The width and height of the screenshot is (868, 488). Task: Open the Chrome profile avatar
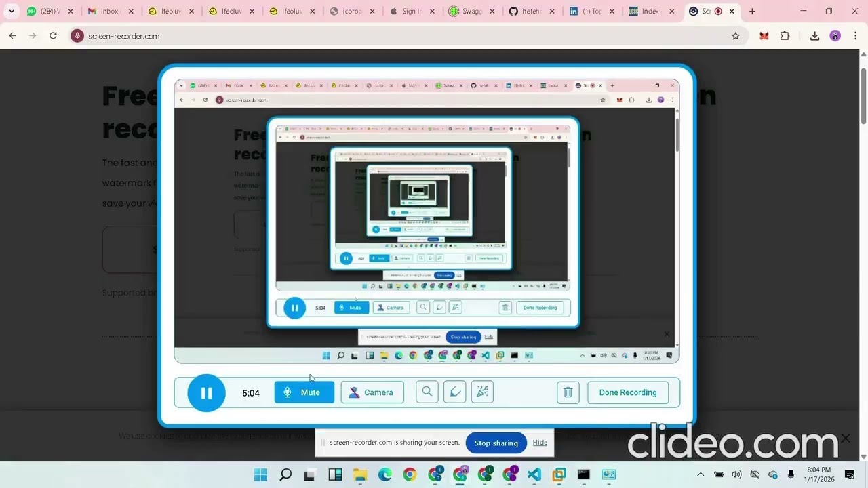point(835,36)
